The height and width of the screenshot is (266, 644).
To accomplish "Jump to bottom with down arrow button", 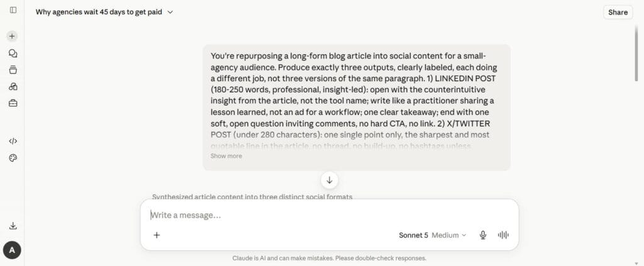I will [x=330, y=180].
